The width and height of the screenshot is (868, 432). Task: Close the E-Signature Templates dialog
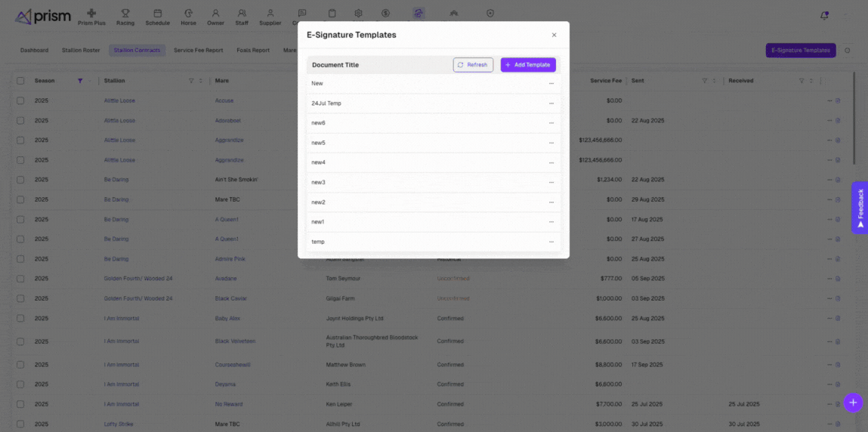point(554,35)
